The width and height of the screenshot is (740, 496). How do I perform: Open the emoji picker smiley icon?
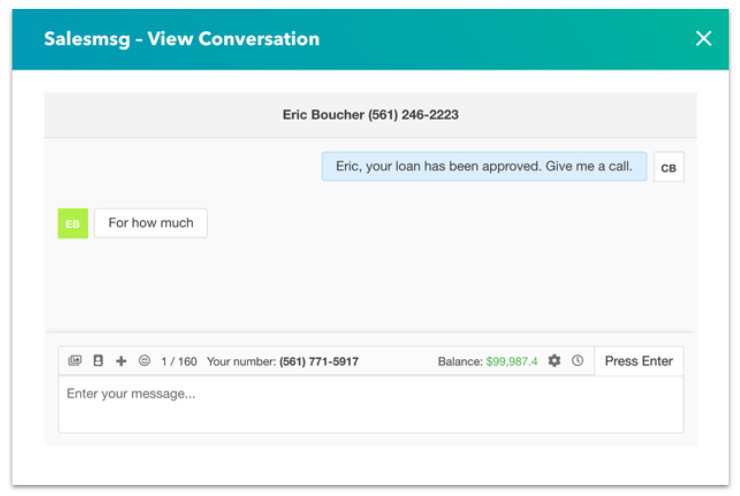coord(144,361)
